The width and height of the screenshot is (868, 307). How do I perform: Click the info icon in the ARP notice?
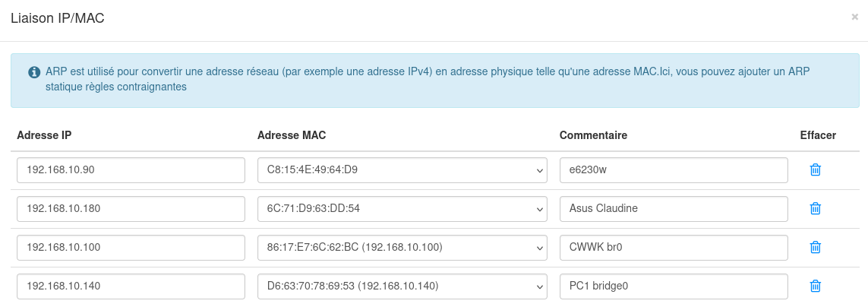[34, 72]
